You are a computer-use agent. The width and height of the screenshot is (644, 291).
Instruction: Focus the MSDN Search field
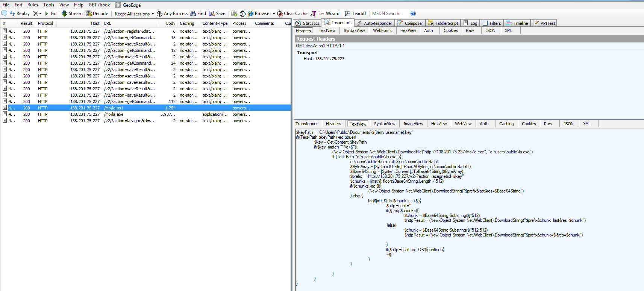point(389,14)
